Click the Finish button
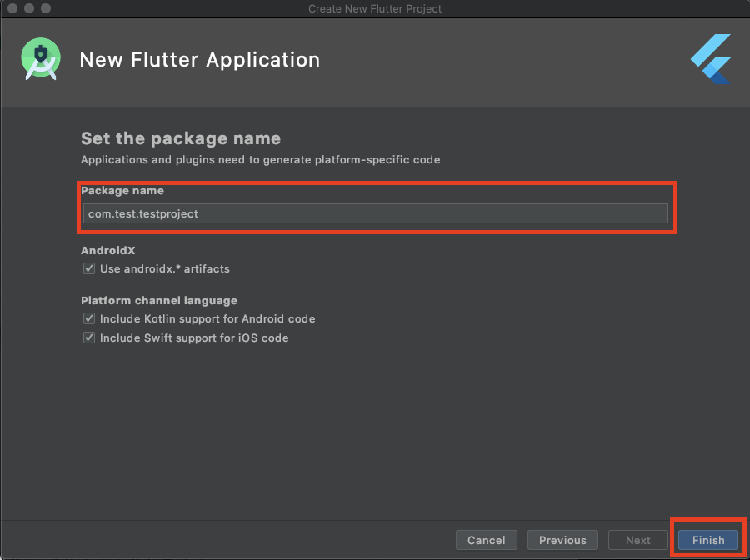Screen dimensions: 750x560 pos(708,540)
